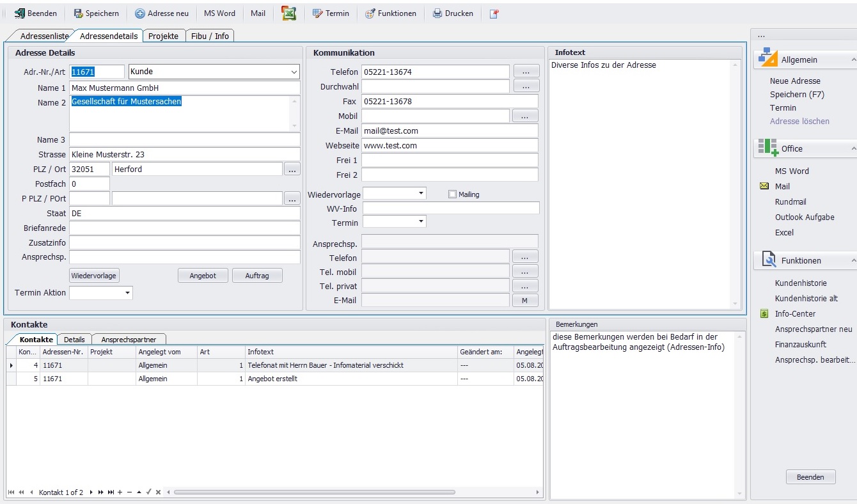The height and width of the screenshot is (504, 857).
Task: Click the envelope icon next to sidebar Mail
Action: (764, 186)
